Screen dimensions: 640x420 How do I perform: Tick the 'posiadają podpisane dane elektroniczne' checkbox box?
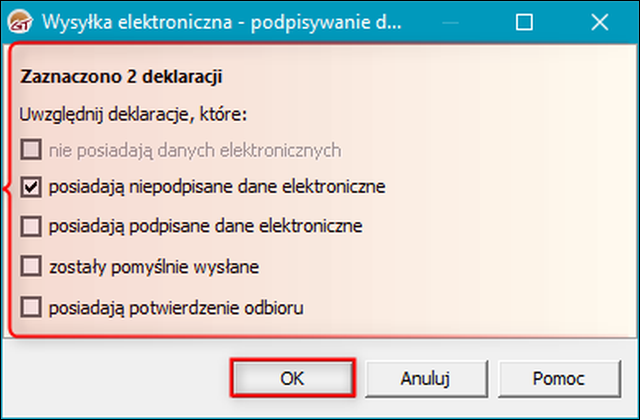(31, 226)
